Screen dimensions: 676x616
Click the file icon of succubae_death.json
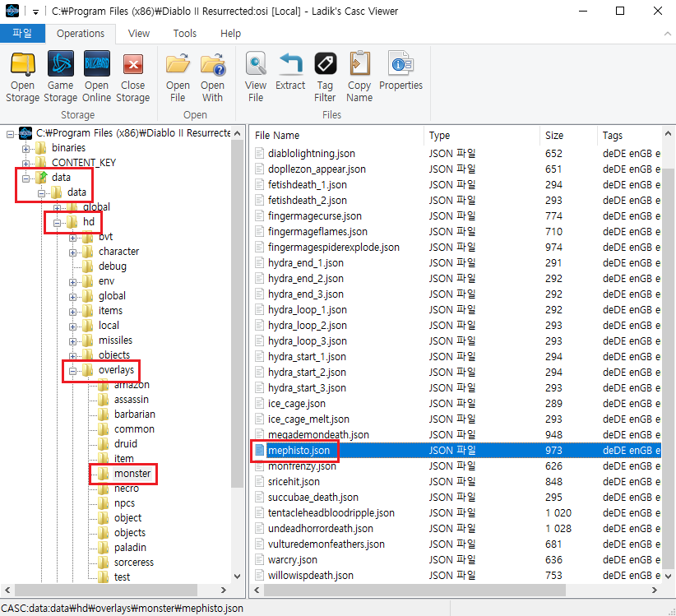point(259,497)
